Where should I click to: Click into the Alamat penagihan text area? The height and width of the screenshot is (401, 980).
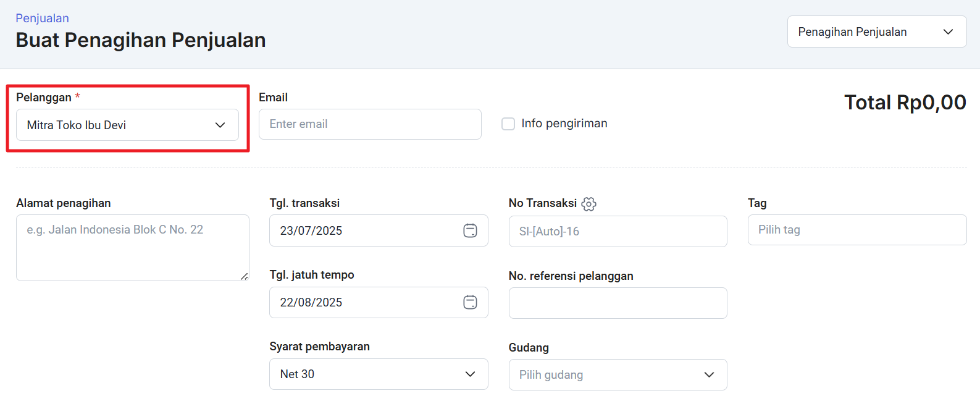coord(132,247)
